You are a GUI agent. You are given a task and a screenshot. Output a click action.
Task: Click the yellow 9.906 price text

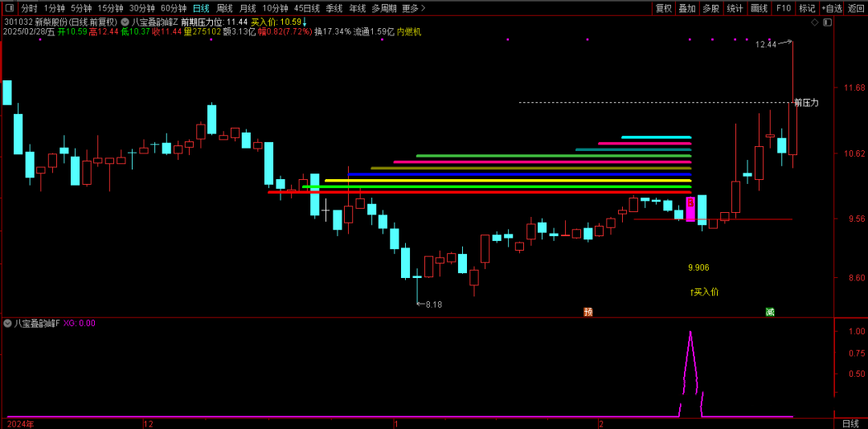click(x=698, y=268)
